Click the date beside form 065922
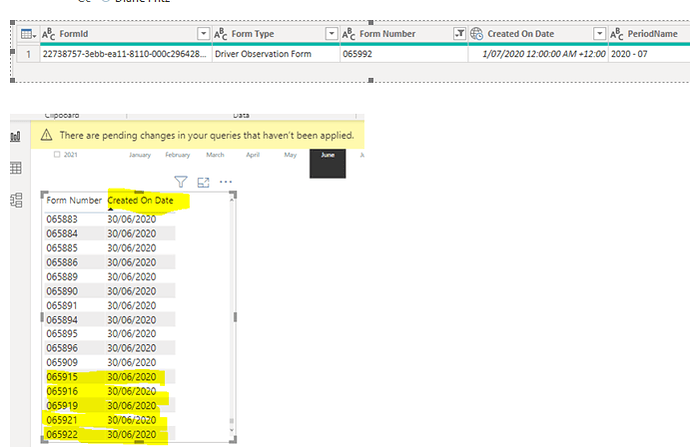690x447 pixels. point(132,435)
